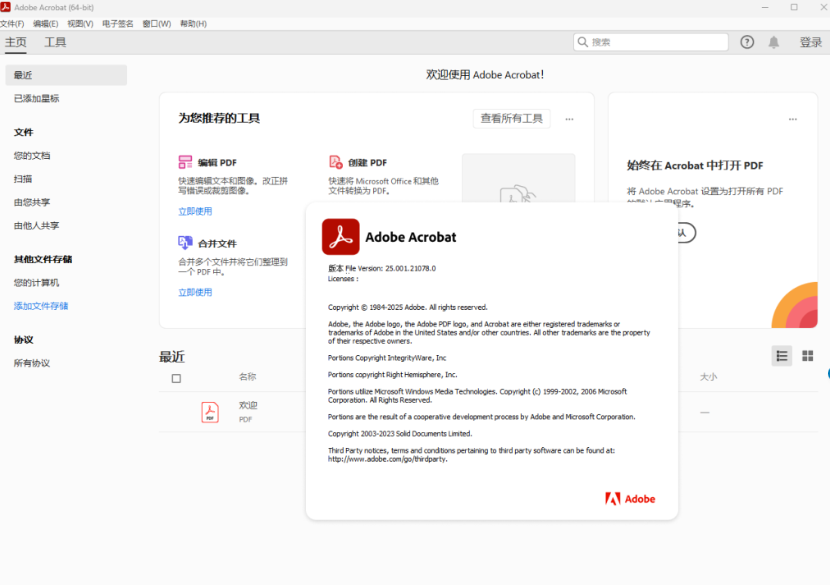The height and width of the screenshot is (585, 830).
Task: Click the 合并文件 tool icon
Action: coord(185,243)
